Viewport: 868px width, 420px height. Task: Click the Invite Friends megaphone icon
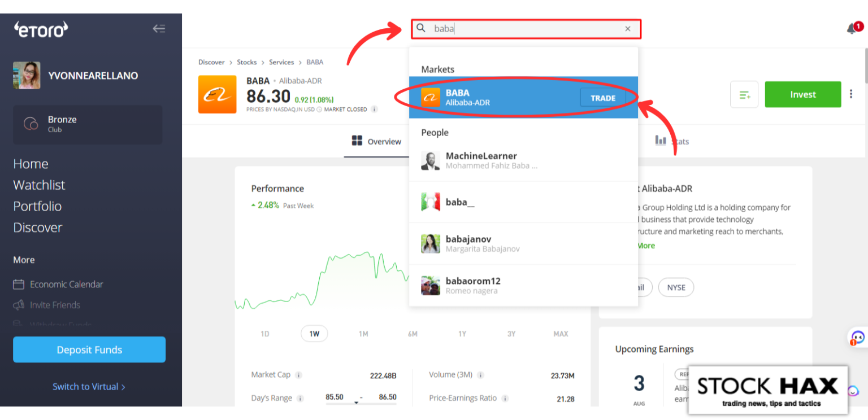click(x=20, y=305)
